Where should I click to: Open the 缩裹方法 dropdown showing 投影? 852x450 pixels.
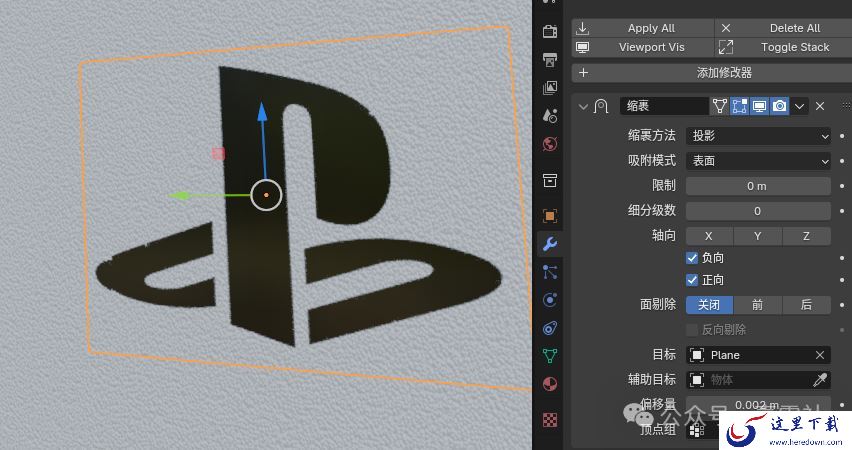coord(758,136)
